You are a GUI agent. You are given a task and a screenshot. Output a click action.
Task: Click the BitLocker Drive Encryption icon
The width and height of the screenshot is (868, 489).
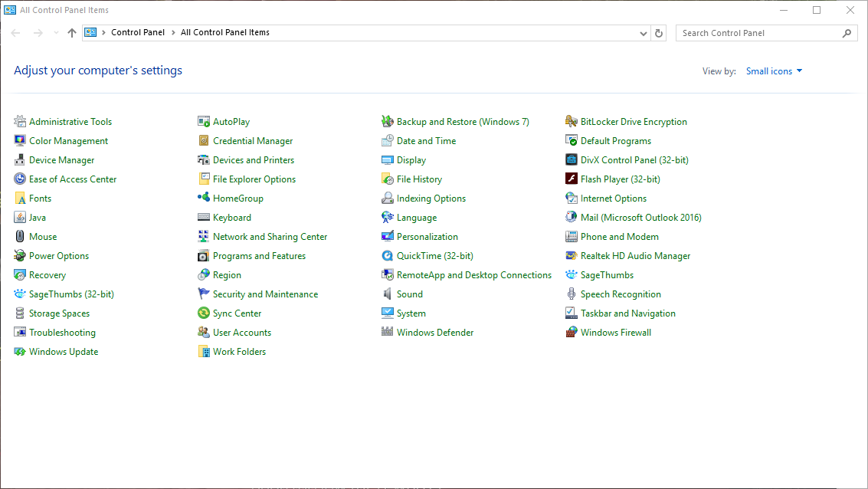point(572,121)
